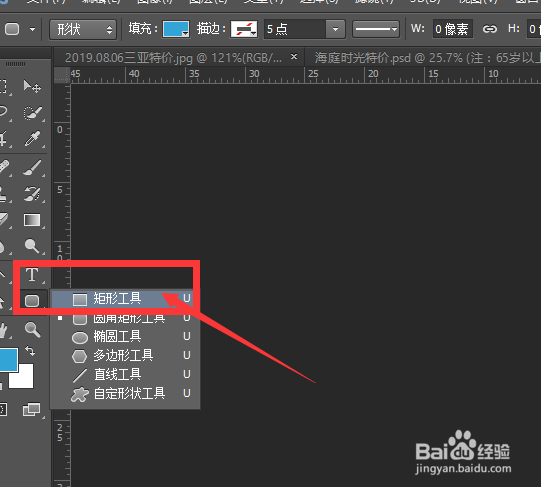Image resolution: width=541 pixels, height=487 pixels.
Task: Open the stroke width dropdown arrow
Action: tap(335, 29)
